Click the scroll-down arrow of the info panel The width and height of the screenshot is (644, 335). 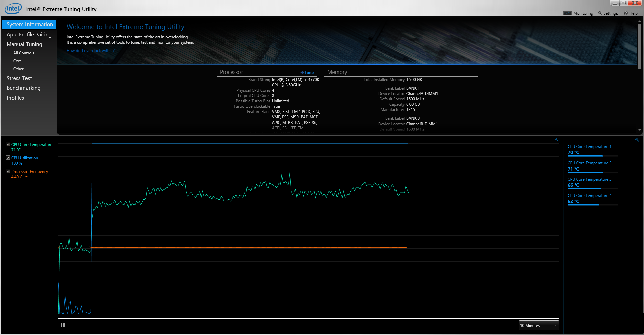coord(639,130)
